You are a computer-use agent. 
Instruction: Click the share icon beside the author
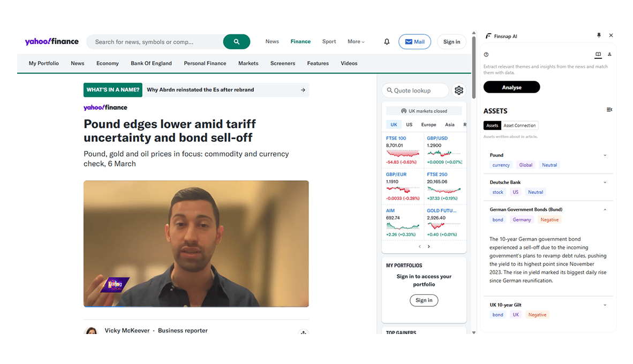[303, 333]
